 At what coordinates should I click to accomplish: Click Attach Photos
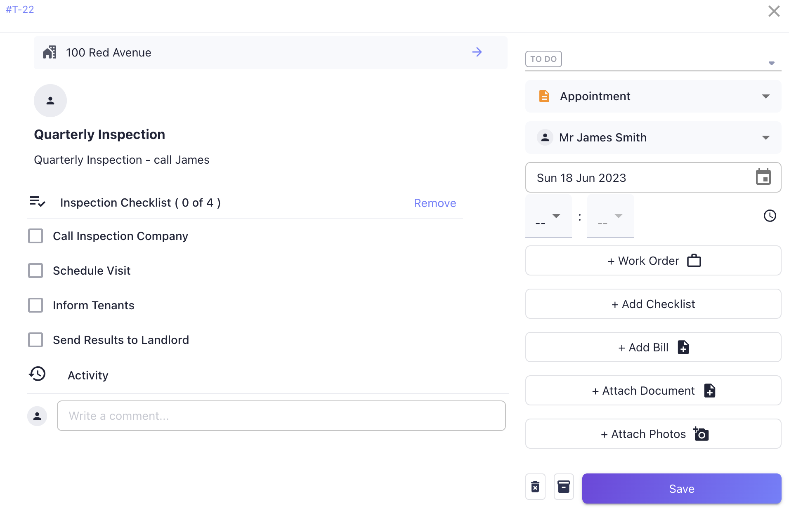pos(653,433)
